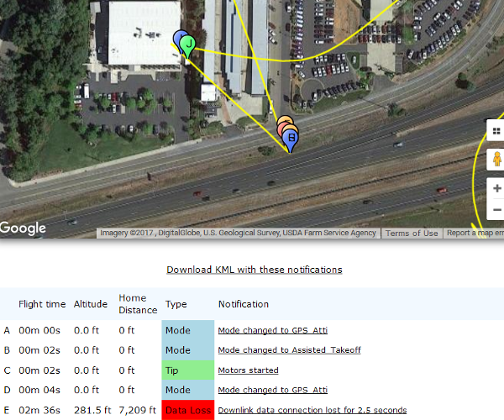Zoom out with the minus button
This screenshot has height=420, width=504.
[x=497, y=209]
